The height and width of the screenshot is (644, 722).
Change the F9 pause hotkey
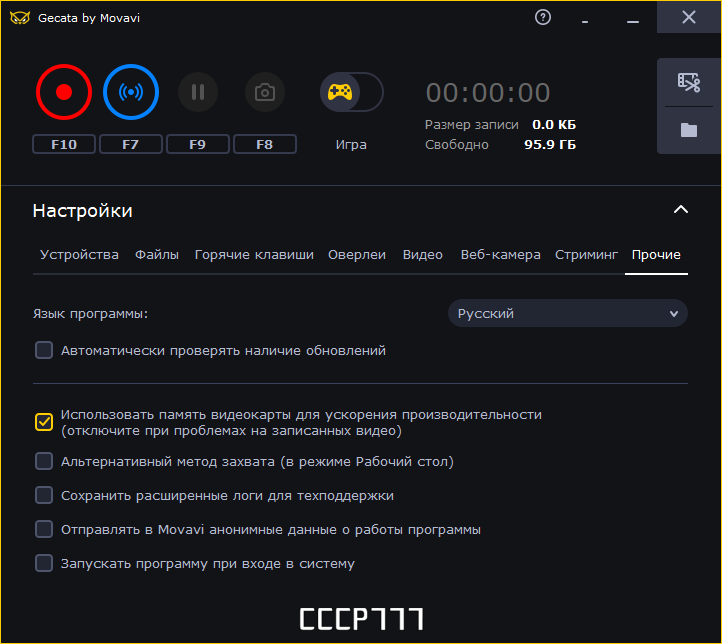click(198, 145)
